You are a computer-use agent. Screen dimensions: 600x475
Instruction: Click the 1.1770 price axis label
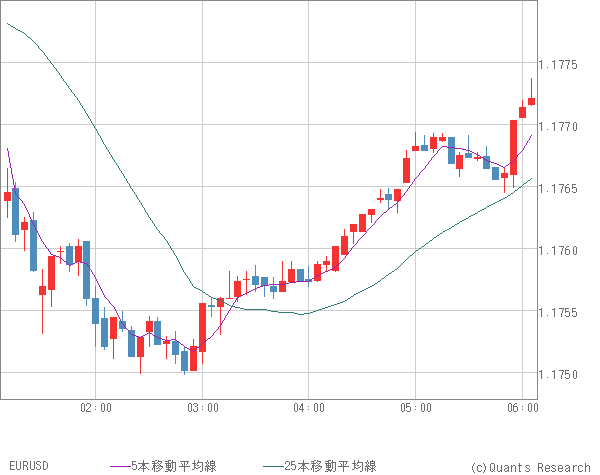pyautogui.click(x=558, y=127)
